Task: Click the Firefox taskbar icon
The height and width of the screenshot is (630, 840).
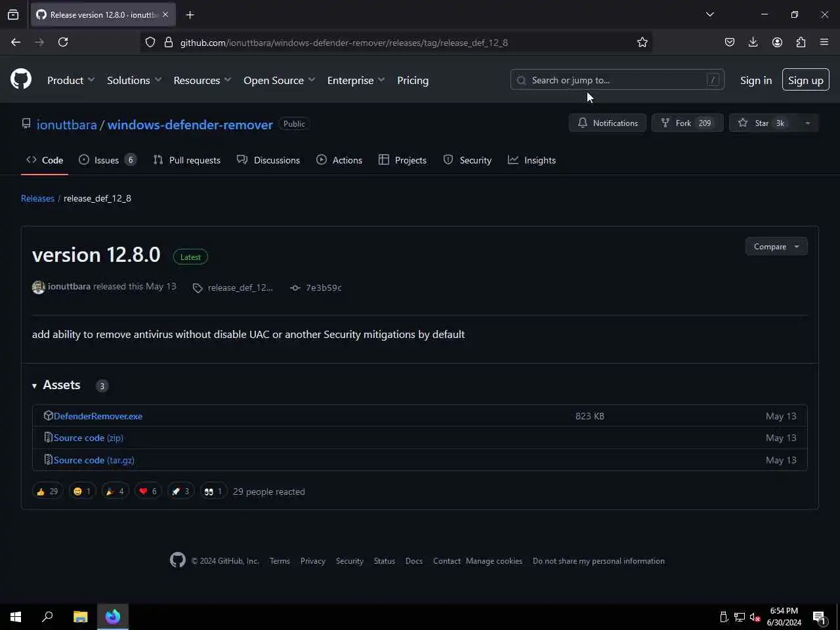Action: click(113, 617)
